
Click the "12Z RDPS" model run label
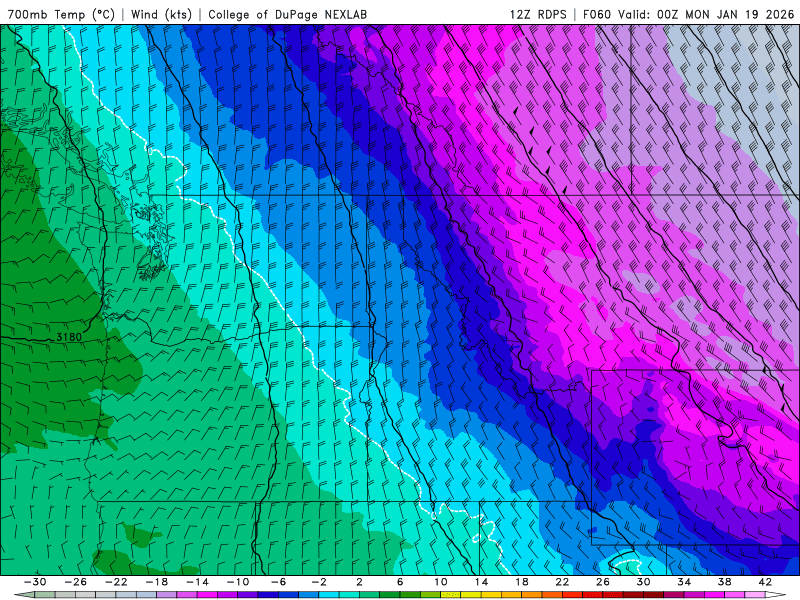(x=538, y=14)
